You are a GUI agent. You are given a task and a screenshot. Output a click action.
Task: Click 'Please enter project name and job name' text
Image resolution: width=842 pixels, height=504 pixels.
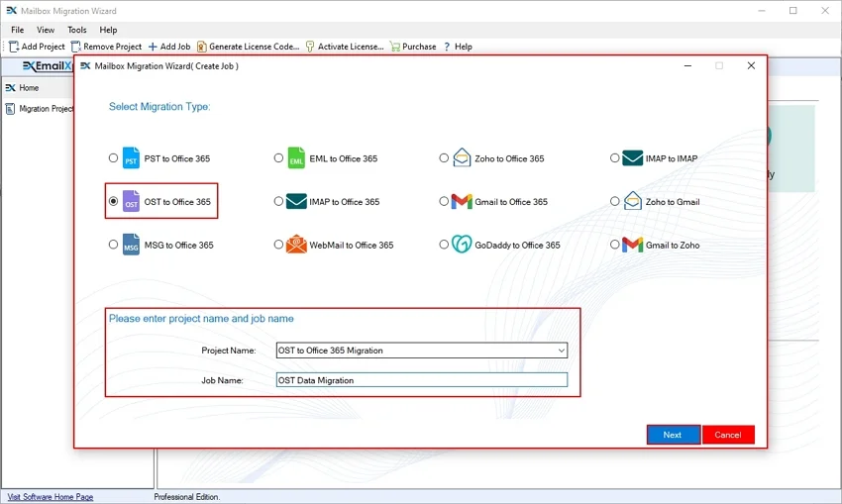201,318
